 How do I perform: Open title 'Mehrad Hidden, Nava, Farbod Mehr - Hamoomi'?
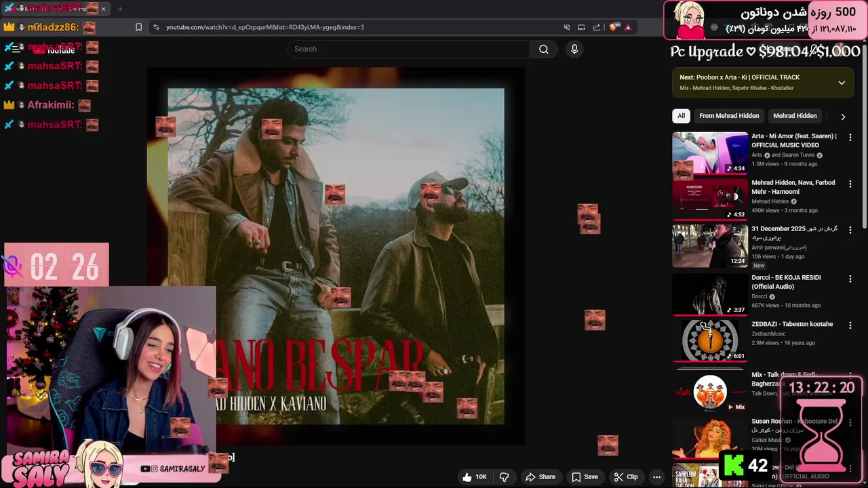point(793,187)
